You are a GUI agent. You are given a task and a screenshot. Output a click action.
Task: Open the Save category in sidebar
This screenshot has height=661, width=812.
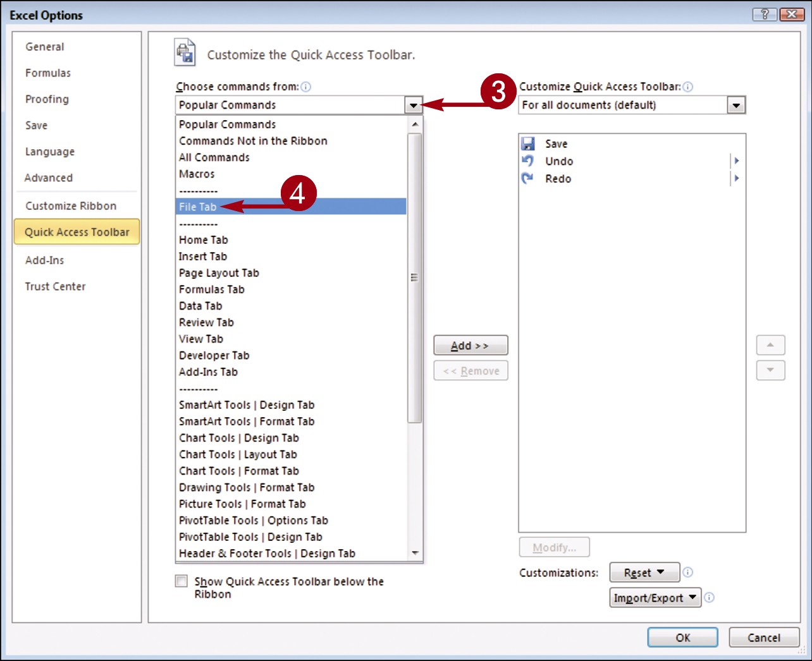(77, 126)
